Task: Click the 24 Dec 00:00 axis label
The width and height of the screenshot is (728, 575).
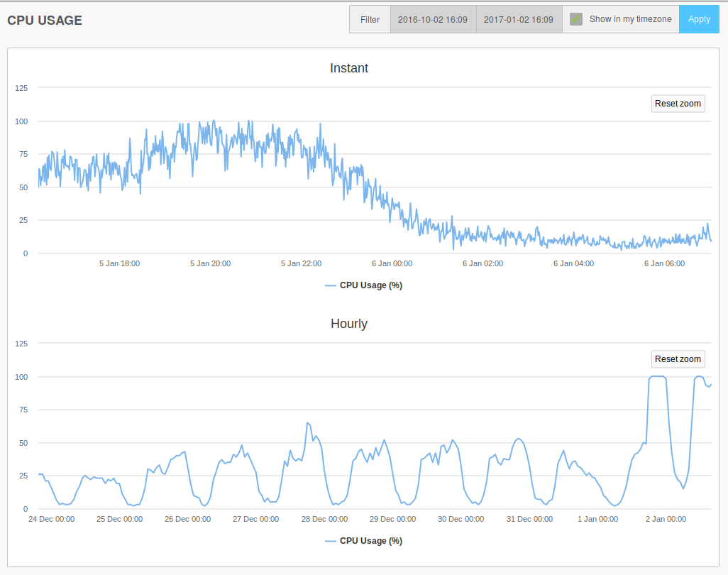Action: pyautogui.click(x=51, y=519)
